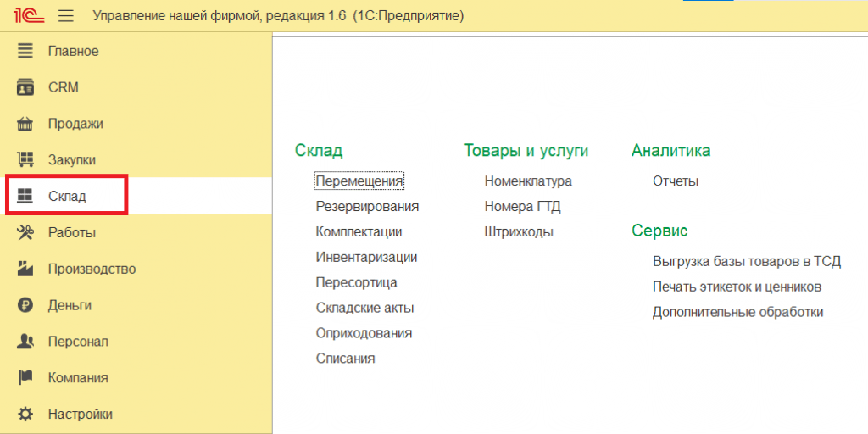
Task: Click the Главное section icon
Action: 25,51
